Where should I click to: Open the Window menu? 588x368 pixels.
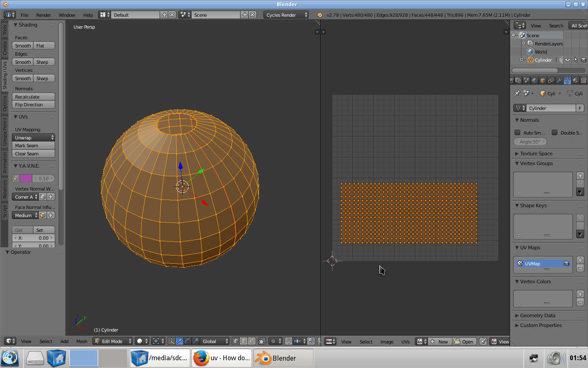tap(67, 15)
